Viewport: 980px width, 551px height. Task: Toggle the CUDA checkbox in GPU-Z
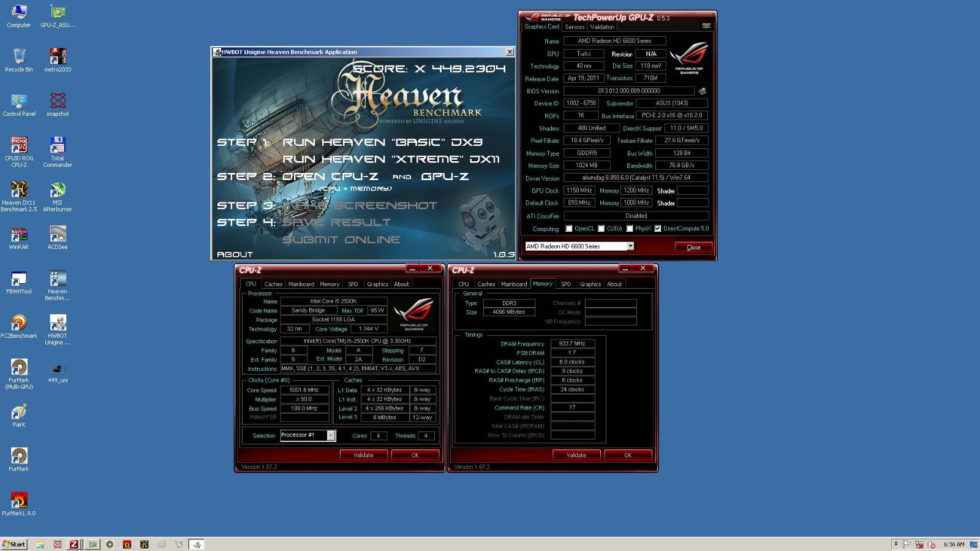pos(601,229)
